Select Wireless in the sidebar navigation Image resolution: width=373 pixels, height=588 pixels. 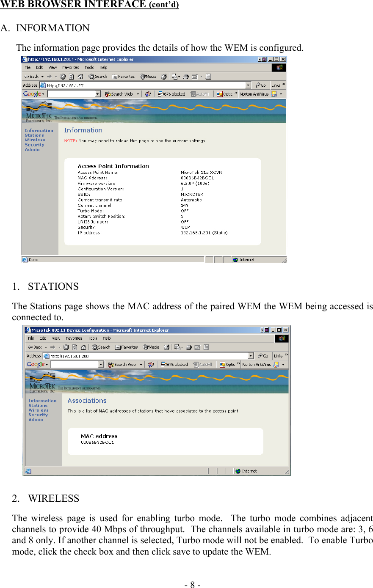tap(35, 140)
